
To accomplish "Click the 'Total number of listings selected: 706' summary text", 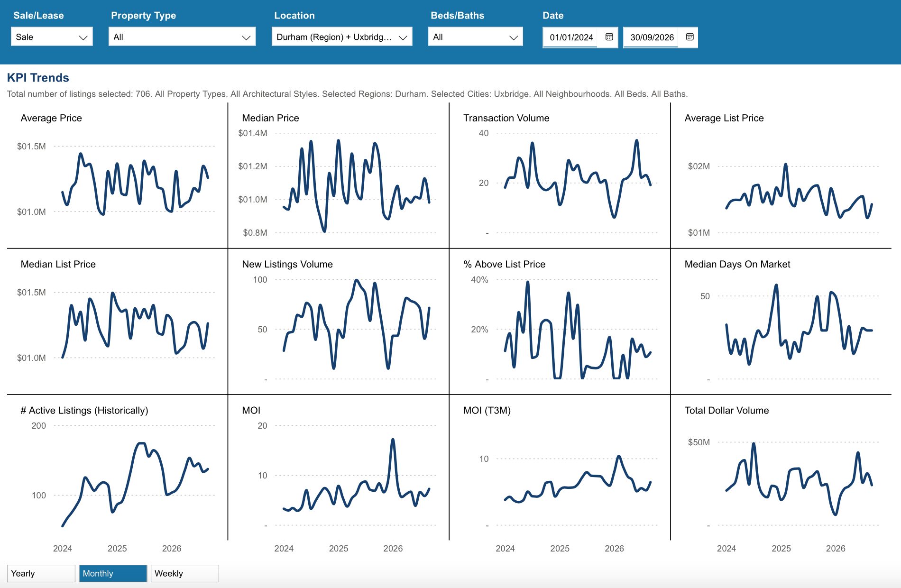I will click(79, 94).
